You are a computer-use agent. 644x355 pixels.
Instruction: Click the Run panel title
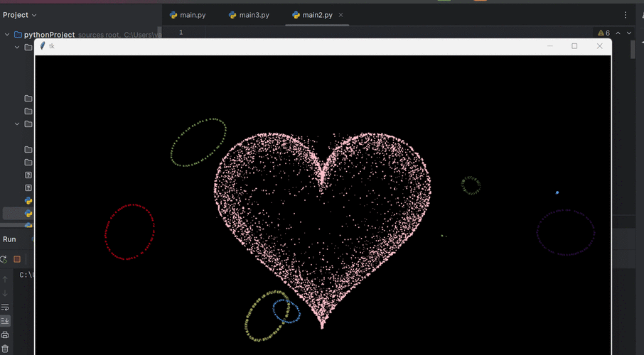coord(9,239)
